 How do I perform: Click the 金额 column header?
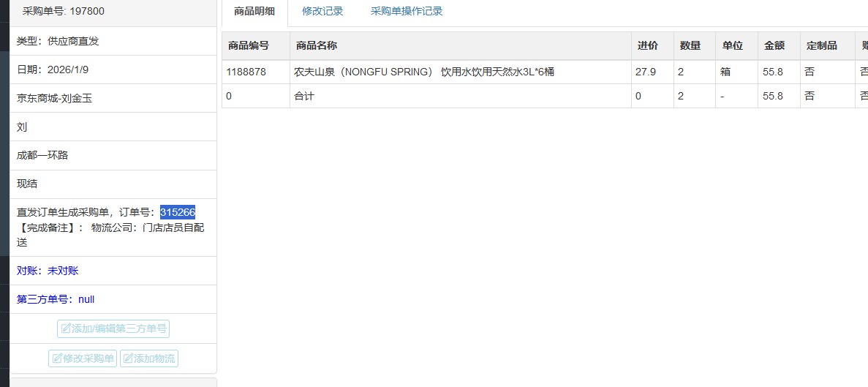[774, 45]
